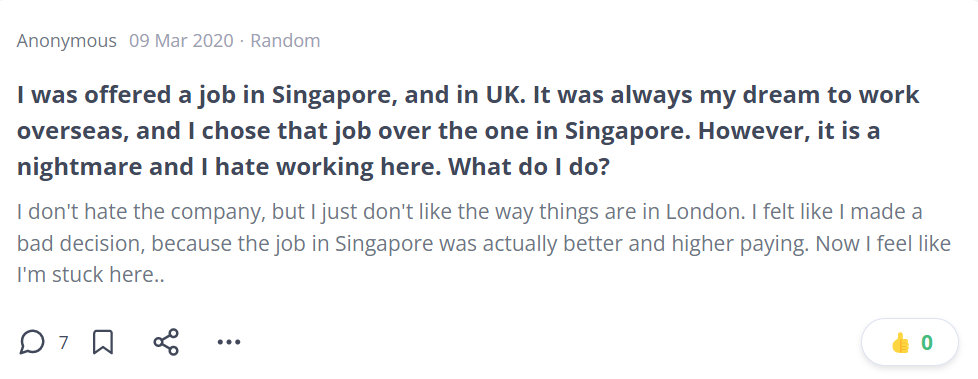Screen dimensions: 978x379
Task: Open the three-dot more options menu
Action: (x=229, y=342)
